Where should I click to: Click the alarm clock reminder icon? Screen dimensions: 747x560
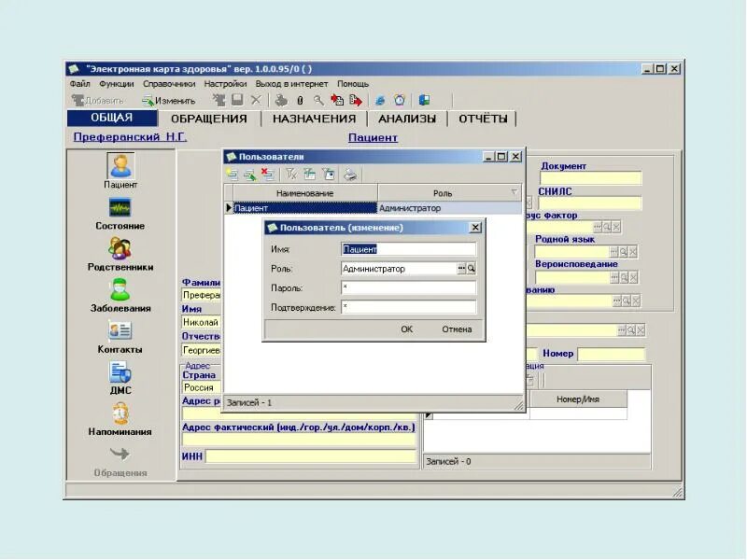pos(400,100)
